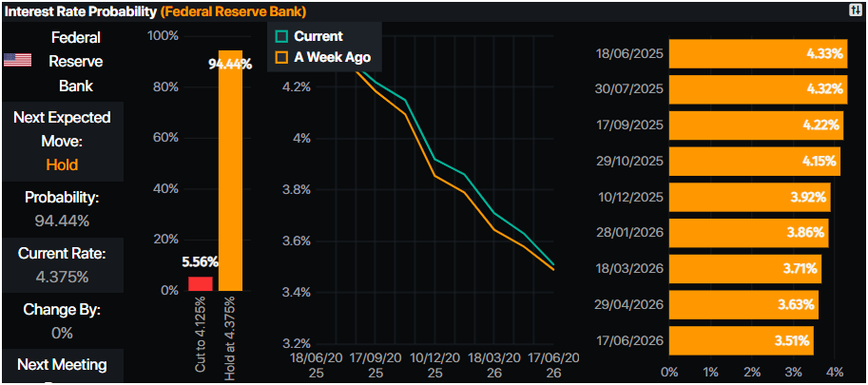Toggle the A Week Ago legend checkbox
The height and width of the screenshot is (385, 868).
(x=281, y=57)
